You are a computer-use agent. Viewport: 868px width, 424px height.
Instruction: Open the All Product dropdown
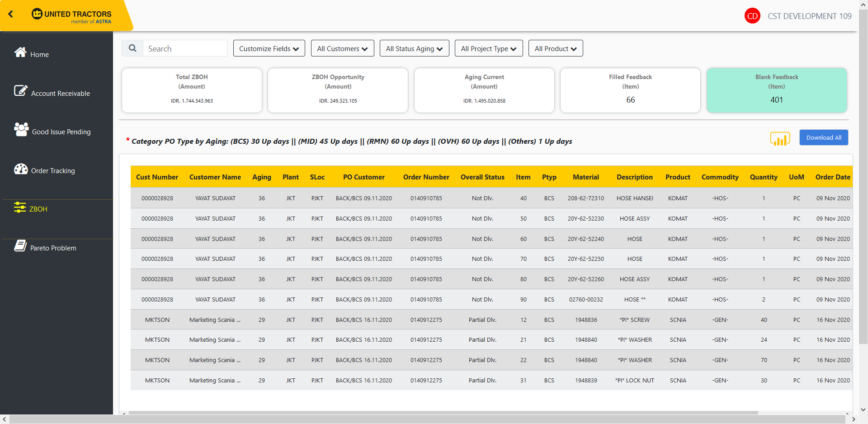(556, 48)
